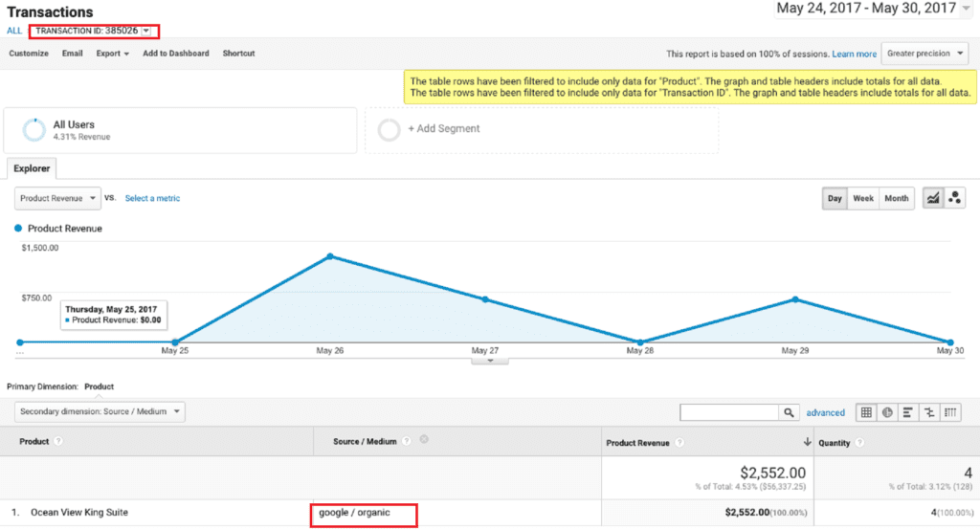980x529 pixels.
Task: Click the google / organic cell
Action: (x=354, y=512)
